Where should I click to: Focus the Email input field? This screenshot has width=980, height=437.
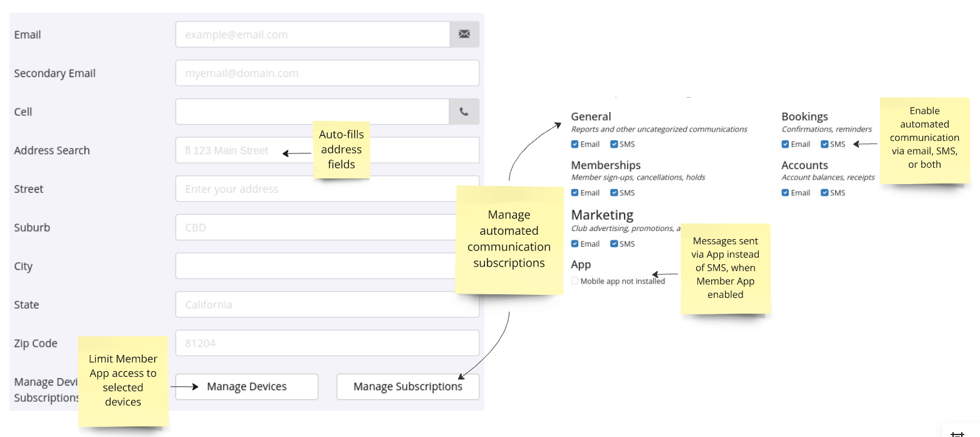click(312, 35)
